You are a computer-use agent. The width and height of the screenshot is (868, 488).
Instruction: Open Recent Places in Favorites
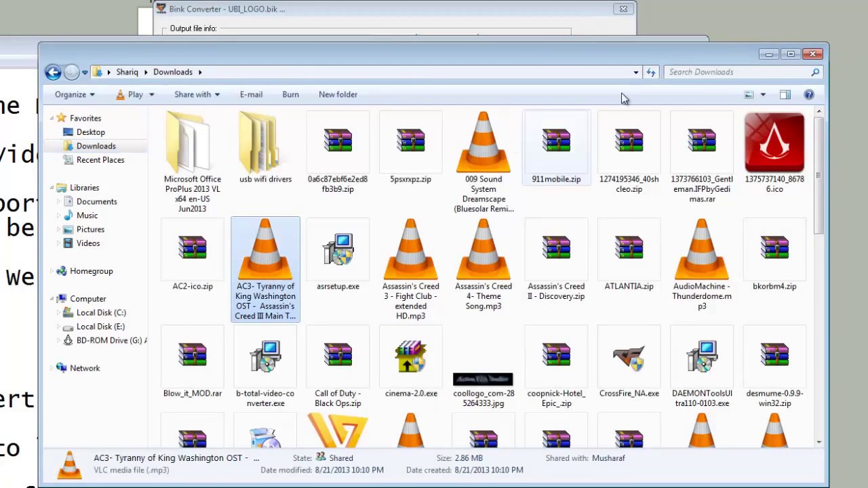pos(100,160)
